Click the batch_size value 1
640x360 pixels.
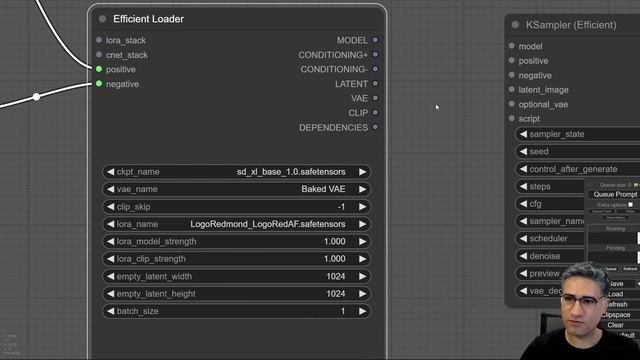point(343,311)
